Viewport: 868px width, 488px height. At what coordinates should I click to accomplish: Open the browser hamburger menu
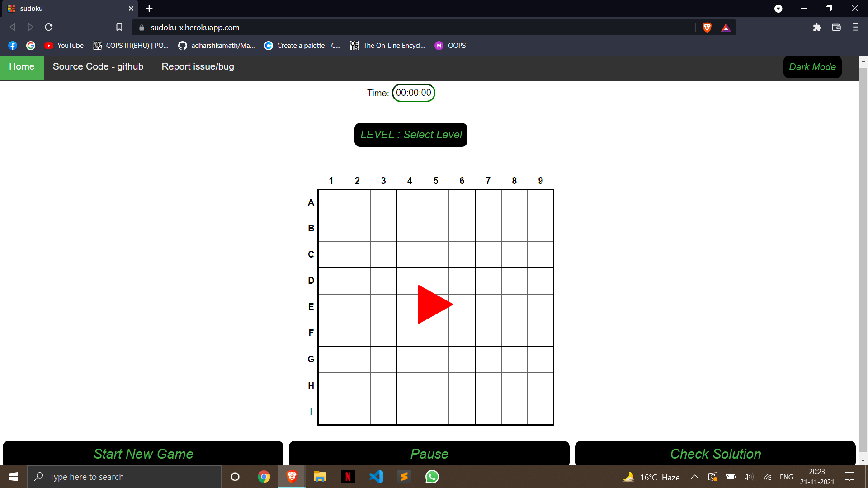tap(855, 28)
